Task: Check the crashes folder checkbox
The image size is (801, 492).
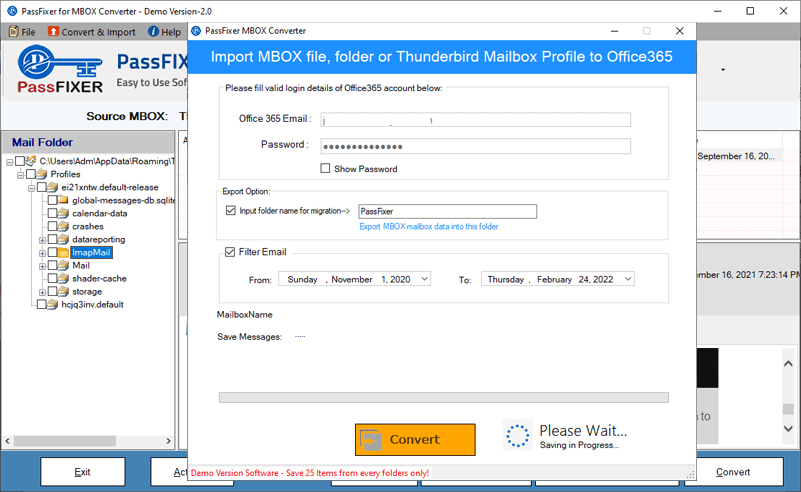Action: pyautogui.click(x=52, y=226)
